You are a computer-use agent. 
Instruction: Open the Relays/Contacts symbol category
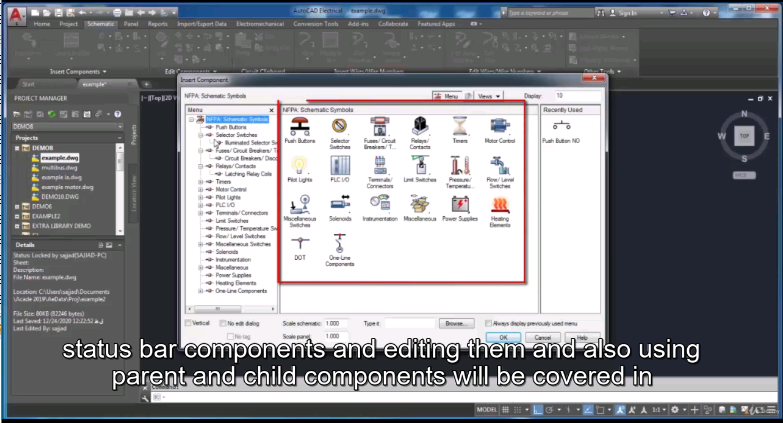[420, 126]
